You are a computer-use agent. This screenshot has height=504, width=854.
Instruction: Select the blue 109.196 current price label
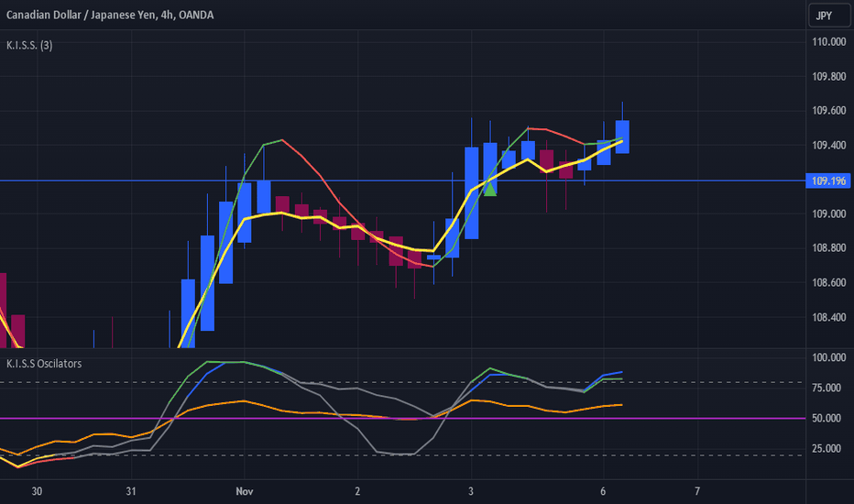pyautogui.click(x=827, y=181)
